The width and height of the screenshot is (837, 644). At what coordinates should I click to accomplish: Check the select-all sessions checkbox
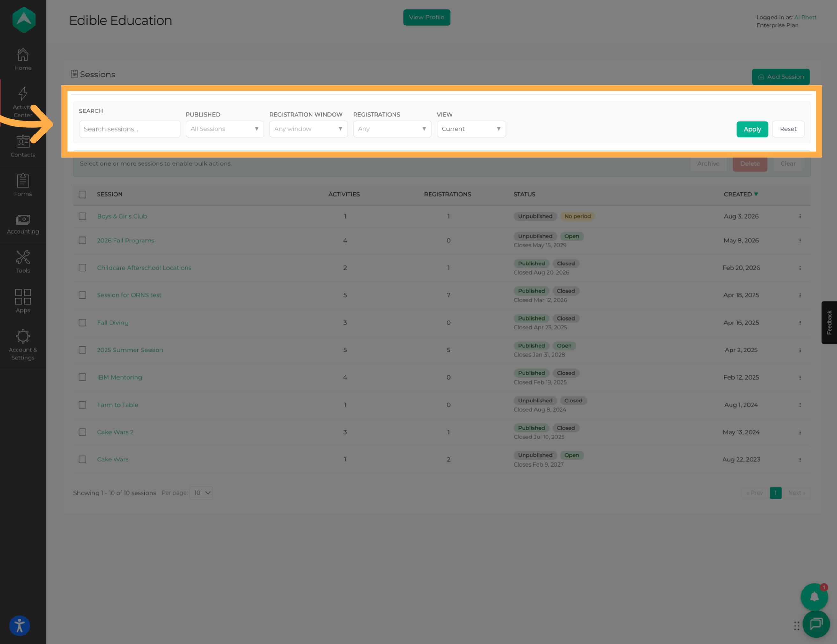(x=82, y=194)
